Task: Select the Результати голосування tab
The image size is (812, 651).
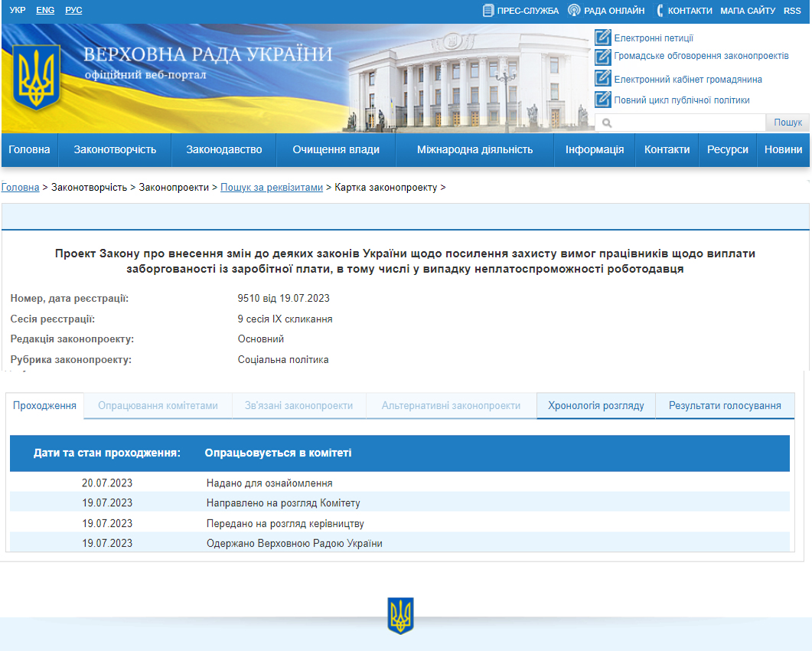Action: pyautogui.click(x=725, y=405)
